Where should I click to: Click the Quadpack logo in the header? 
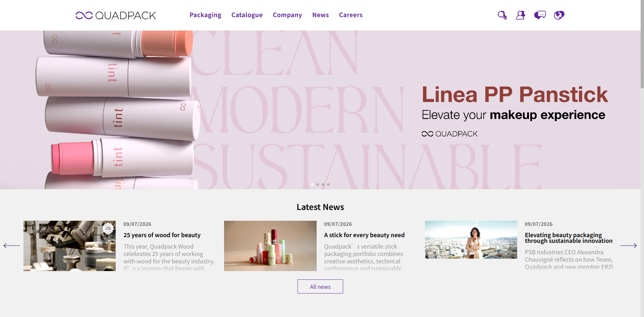coord(116,15)
